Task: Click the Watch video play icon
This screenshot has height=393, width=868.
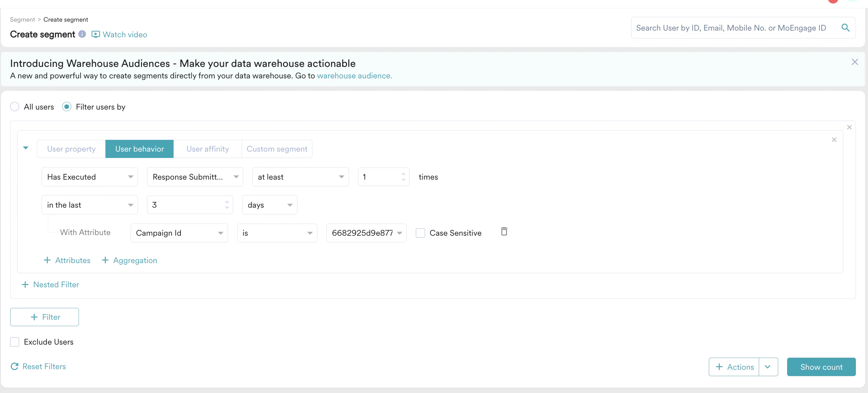Action: tap(96, 34)
